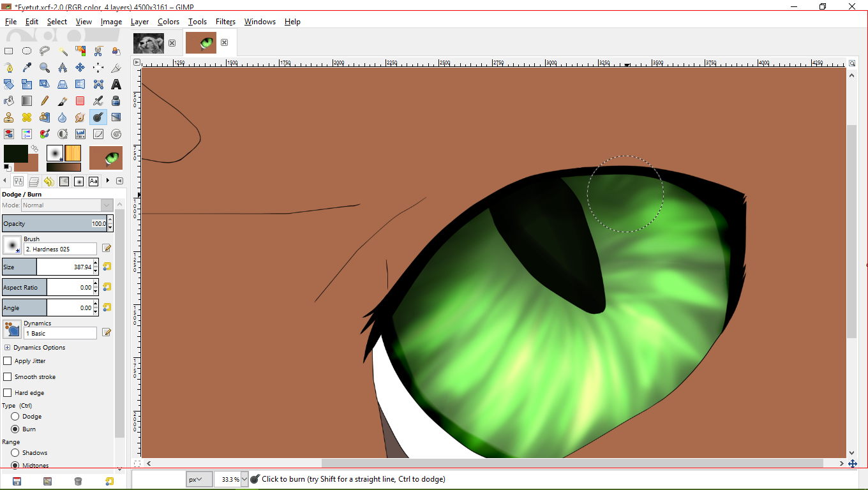
Task: Save tool preset from options footer
Action: (17, 481)
